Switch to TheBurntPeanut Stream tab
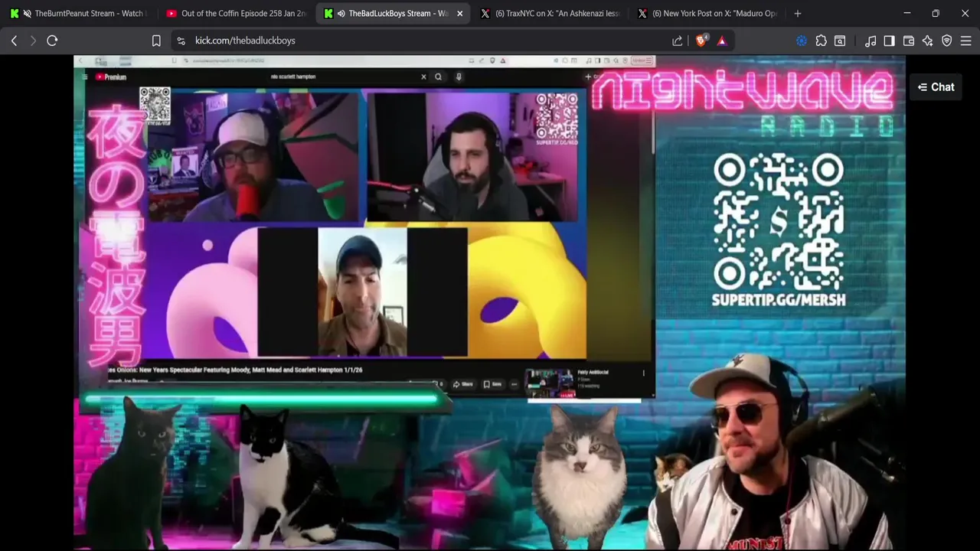Screen dimensions: 980x551 pos(79,13)
